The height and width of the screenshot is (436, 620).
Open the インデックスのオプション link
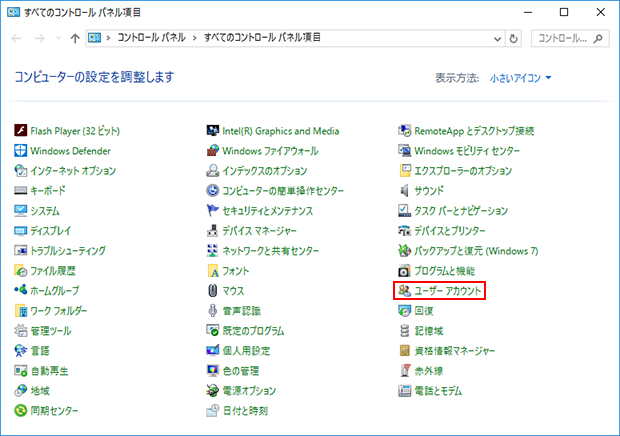[x=265, y=171]
